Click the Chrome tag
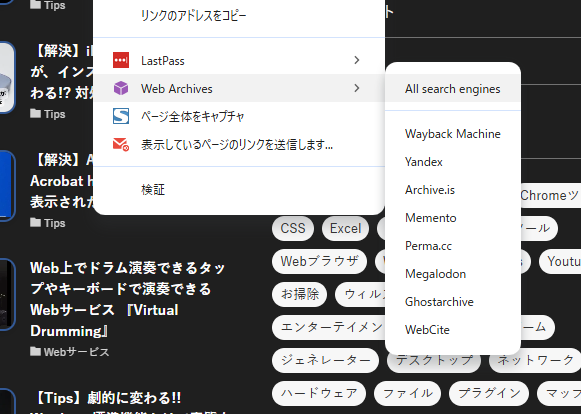 coord(551,195)
